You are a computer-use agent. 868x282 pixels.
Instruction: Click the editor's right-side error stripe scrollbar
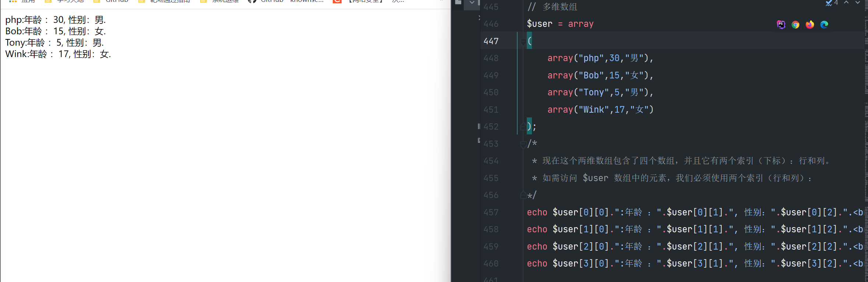click(x=866, y=147)
